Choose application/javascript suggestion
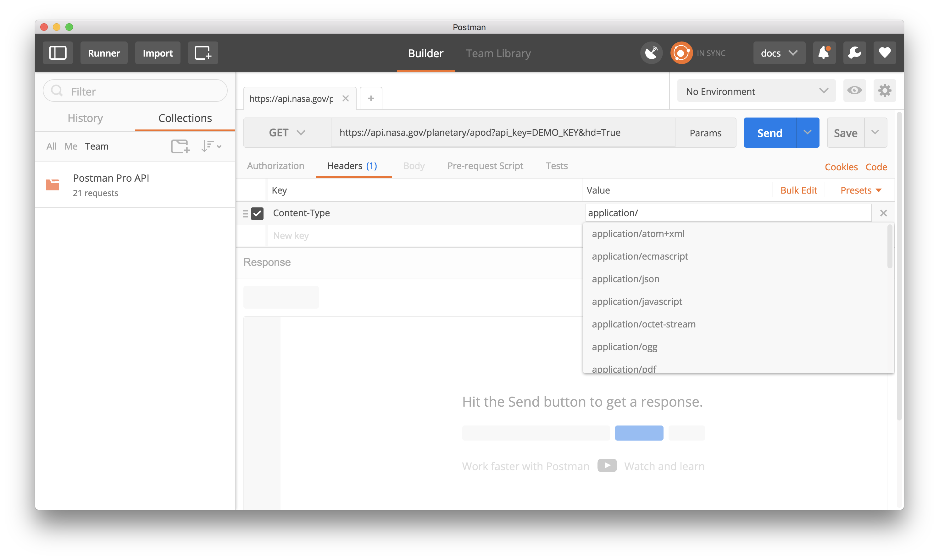The height and width of the screenshot is (560, 939). pyautogui.click(x=738, y=301)
